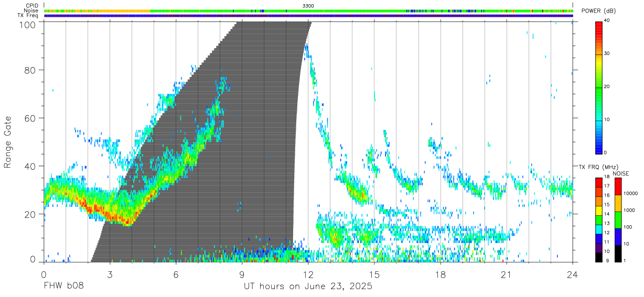Viewport: 644px width, 297px height.
Task: Click the CPID label at top
Action: pyautogui.click(x=31, y=5)
